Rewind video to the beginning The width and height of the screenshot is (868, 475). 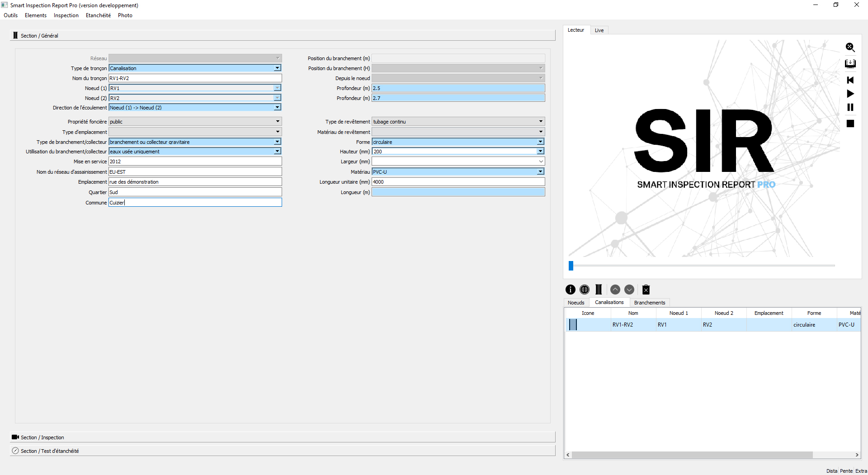[x=850, y=80]
